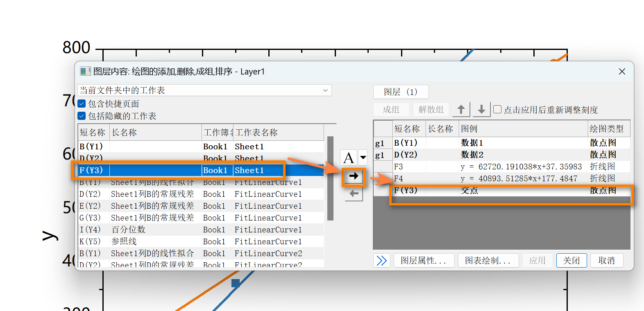The image size is (644, 311).
Task: Enable 点击应用后重新调整刻度 checkbox
Action: [x=497, y=109]
